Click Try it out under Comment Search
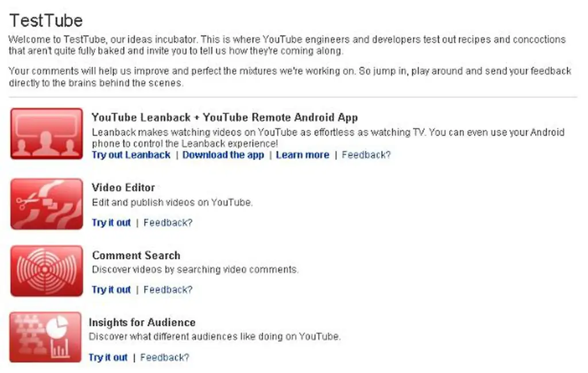The width and height of the screenshot is (588, 373). pos(111,290)
